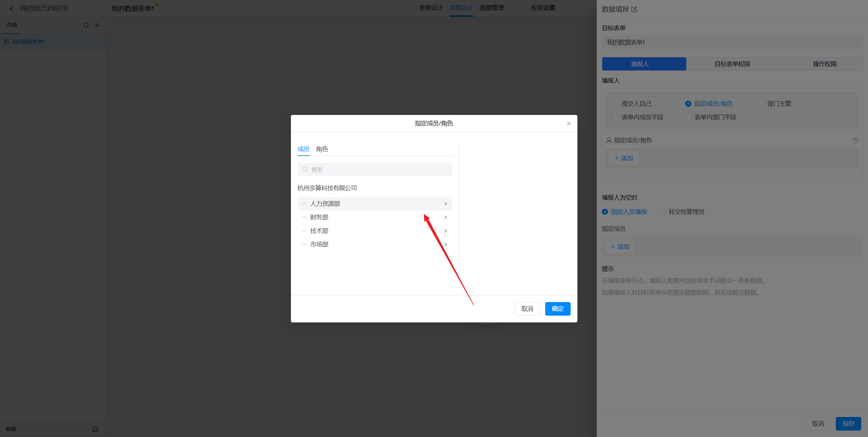868x437 pixels.
Task: Click the plus icon to add page
Action: pyautogui.click(x=97, y=25)
